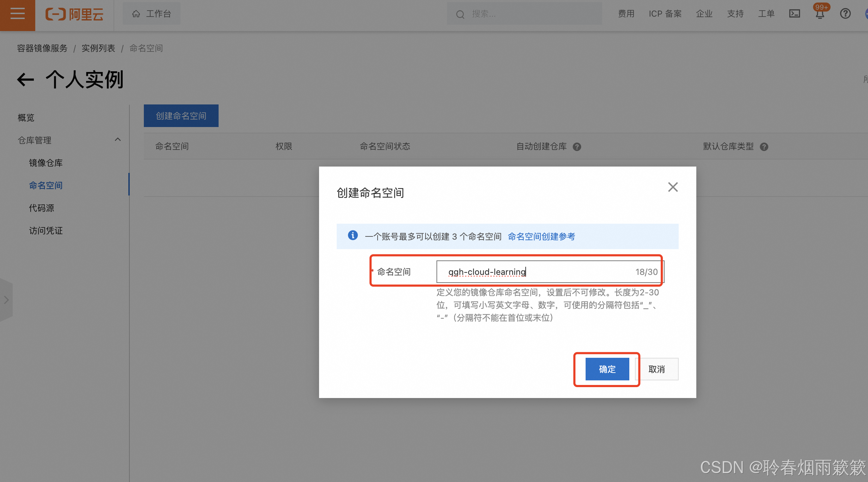Collapse the 仓库管理 sidebar section
Viewport: 868px width, 482px height.
[x=118, y=140]
